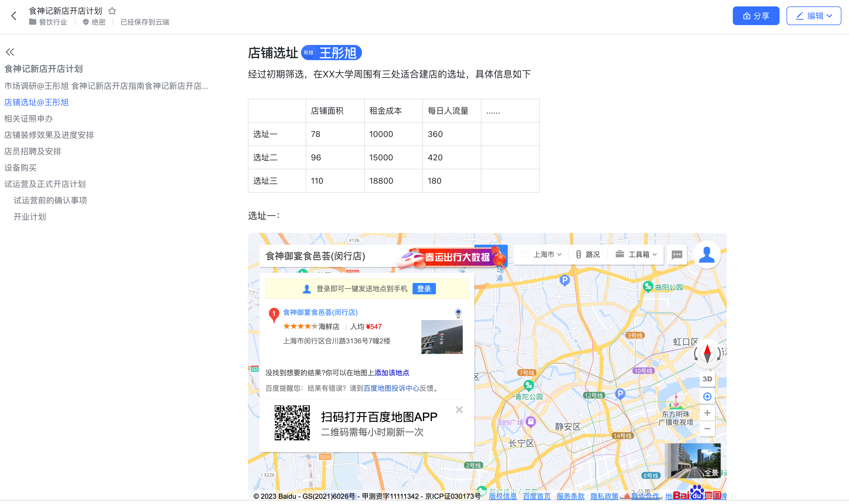Click the 889广场 shopping marker
849x504 pixels.
point(530,422)
